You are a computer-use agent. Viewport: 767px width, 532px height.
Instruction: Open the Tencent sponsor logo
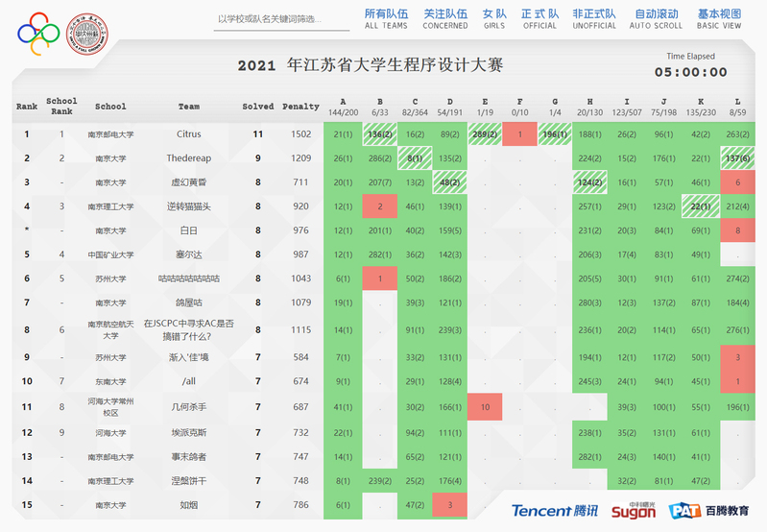point(555,511)
